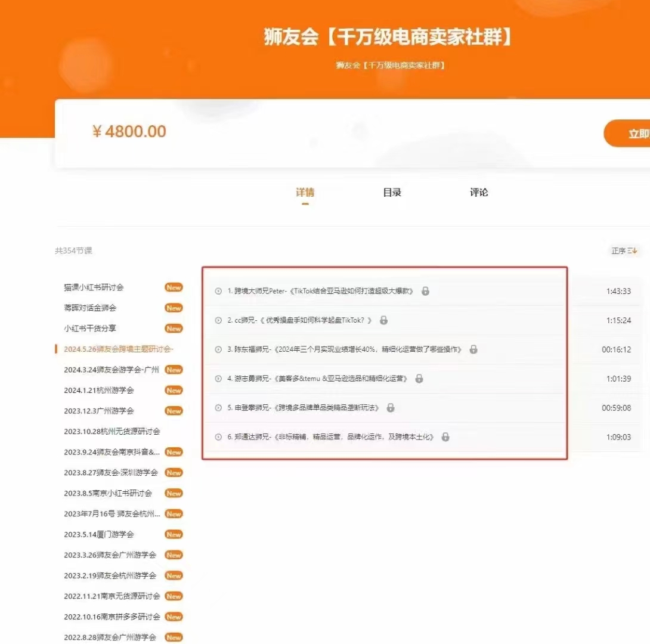Open the 2023.5.14厦门游学会 chapter
The image size is (650, 644).
(x=98, y=534)
